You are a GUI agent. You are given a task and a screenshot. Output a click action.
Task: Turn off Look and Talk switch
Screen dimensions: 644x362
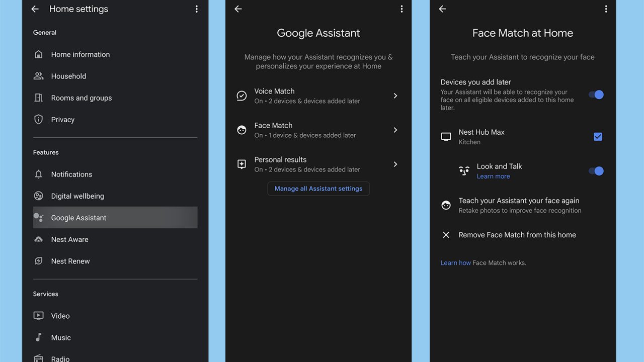[596, 171]
